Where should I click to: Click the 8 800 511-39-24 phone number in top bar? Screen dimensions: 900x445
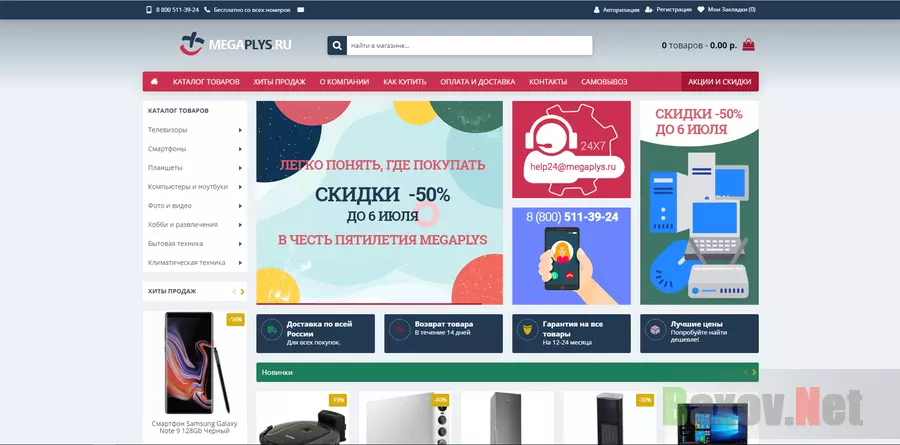pos(177,10)
